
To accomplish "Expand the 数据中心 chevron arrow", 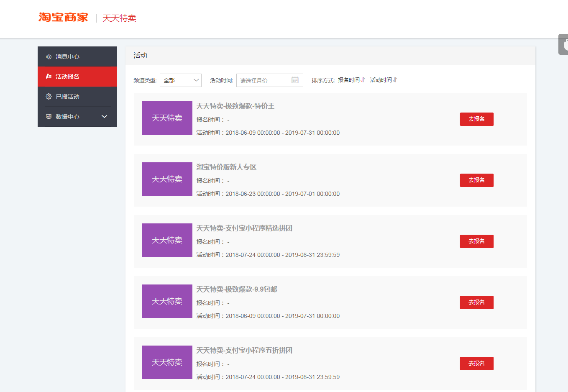I will tap(105, 117).
